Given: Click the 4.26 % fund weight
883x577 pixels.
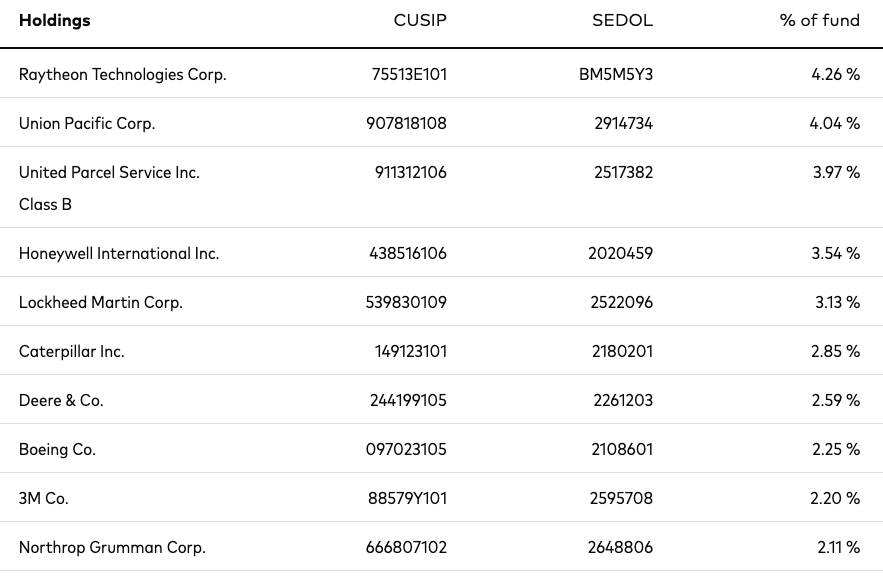Looking at the screenshot, I should [x=836, y=74].
